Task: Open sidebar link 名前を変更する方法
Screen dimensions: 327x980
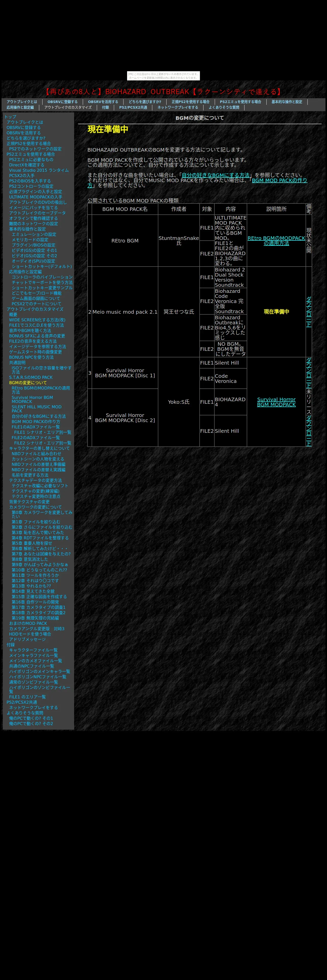Action: (30, 475)
